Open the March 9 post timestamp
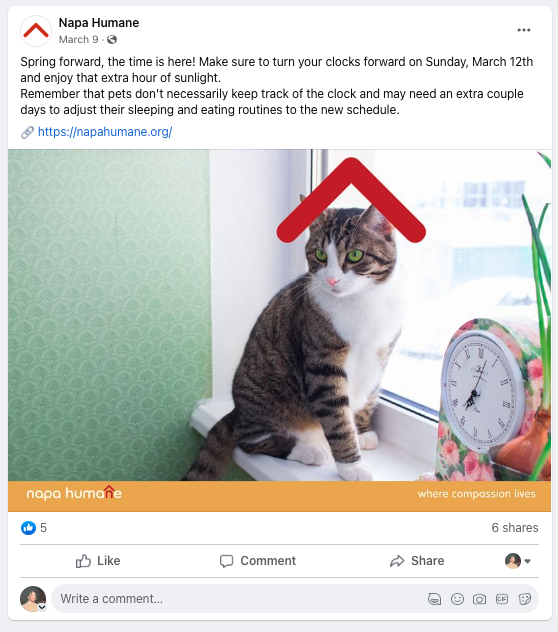 [x=79, y=40]
